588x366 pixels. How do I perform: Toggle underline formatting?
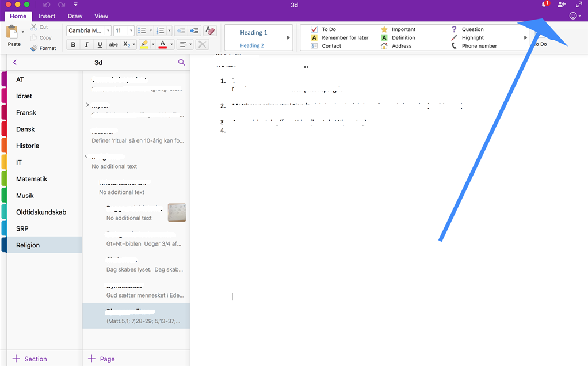click(x=100, y=45)
